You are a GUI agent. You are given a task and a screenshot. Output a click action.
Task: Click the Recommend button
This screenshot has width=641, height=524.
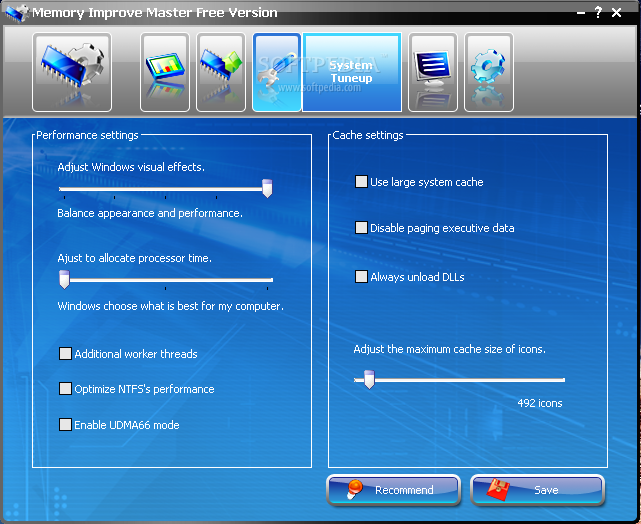click(x=394, y=490)
